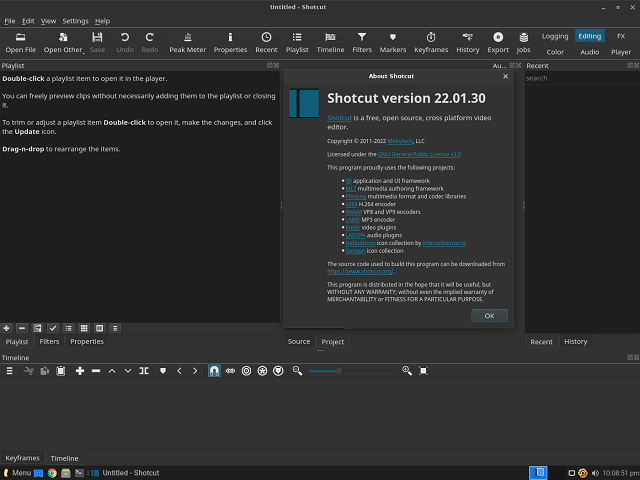The width and height of the screenshot is (640, 480).
Task: Click the timeline zoom out magnifier
Action: (298, 371)
